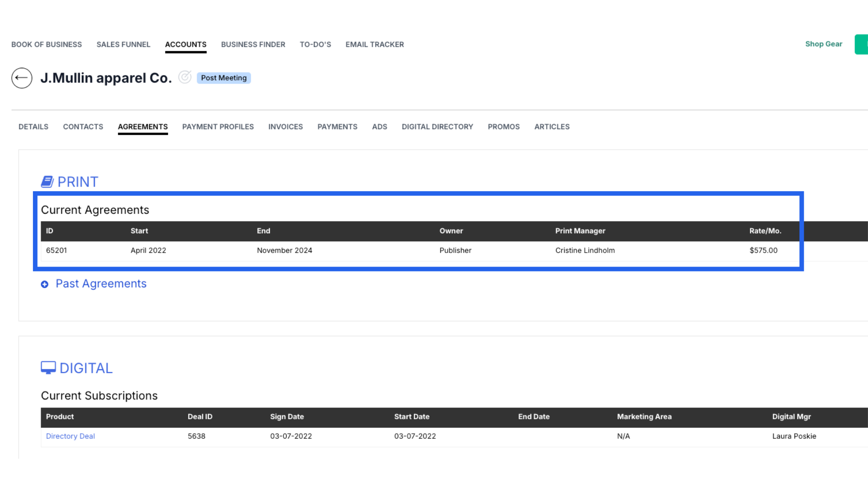Open Promos sub-tab
The width and height of the screenshot is (868, 488).
click(x=504, y=127)
